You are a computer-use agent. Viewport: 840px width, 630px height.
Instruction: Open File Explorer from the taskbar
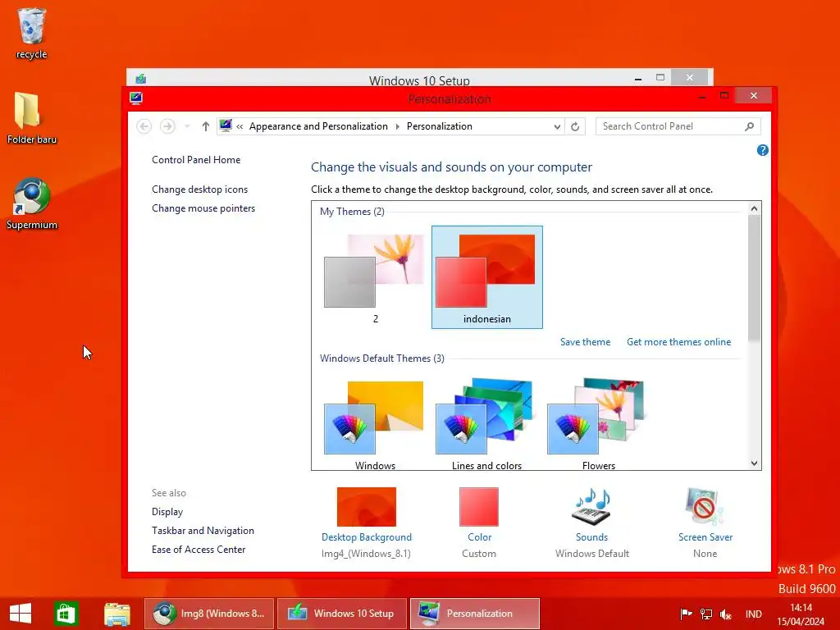(x=117, y=614)
